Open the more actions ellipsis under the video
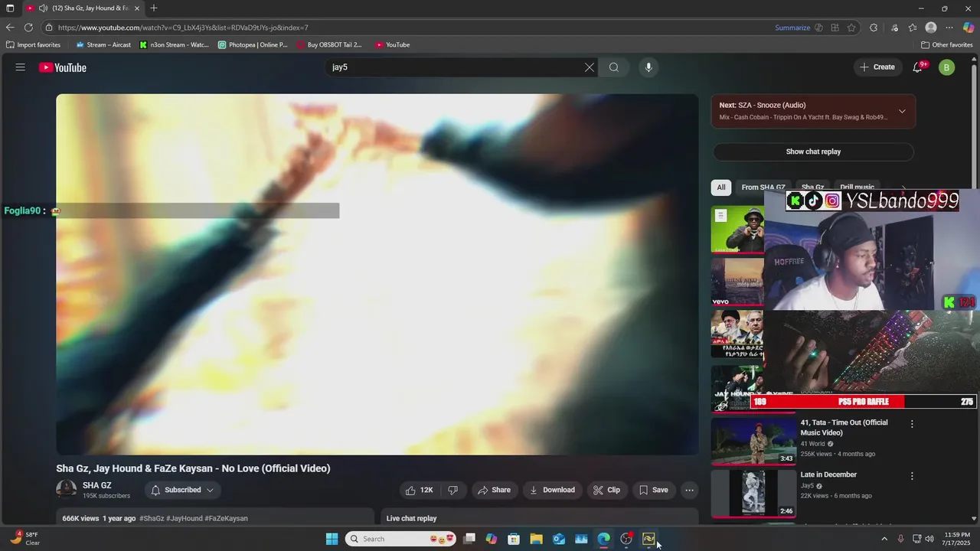The image size is (980, 551). click(690, 490)
